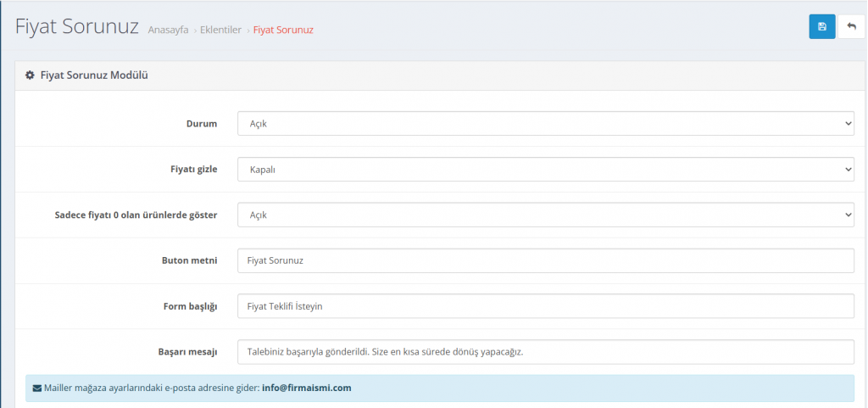Open the Sadece fiyatı 0 olan ürünlerde göster dropdown

click(x=545, y=215)
